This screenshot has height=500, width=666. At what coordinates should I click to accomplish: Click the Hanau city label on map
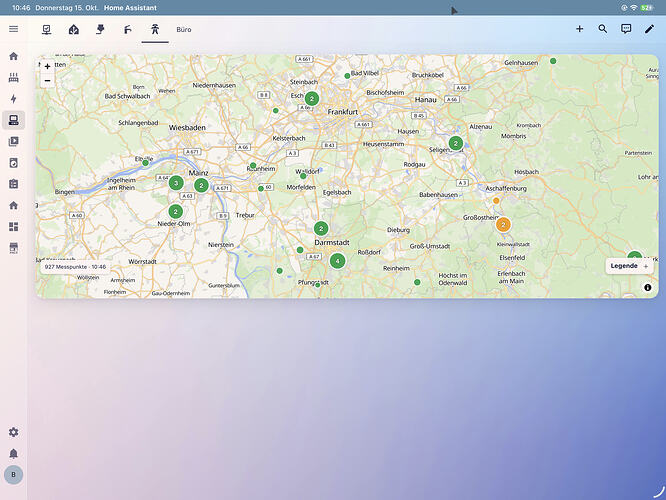point(426,99)
